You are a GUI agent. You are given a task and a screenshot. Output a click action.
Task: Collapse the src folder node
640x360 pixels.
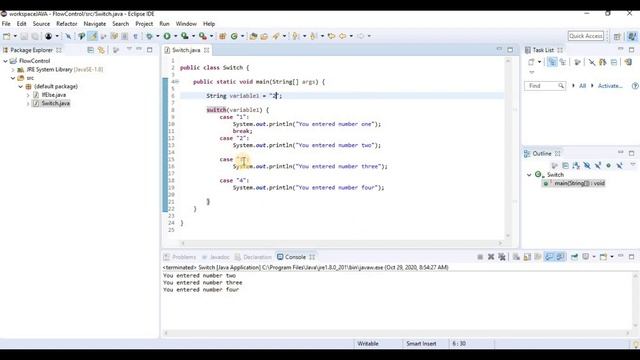click(x=13, y=78)
